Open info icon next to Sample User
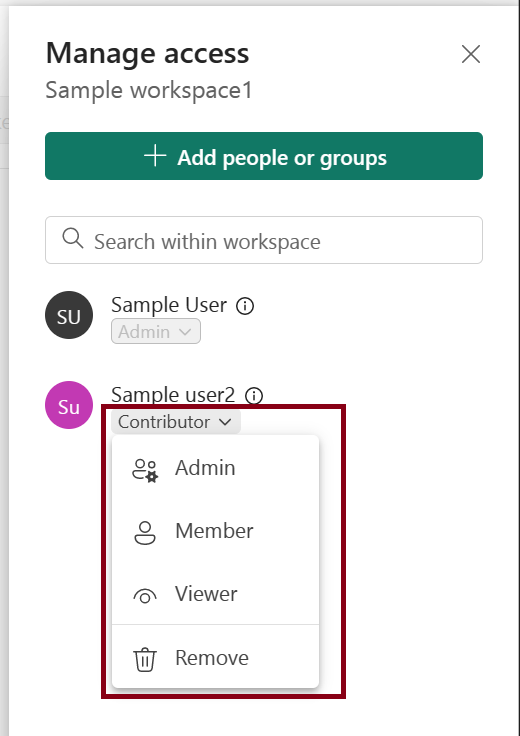520x736 pixels. tap(245, 306)
